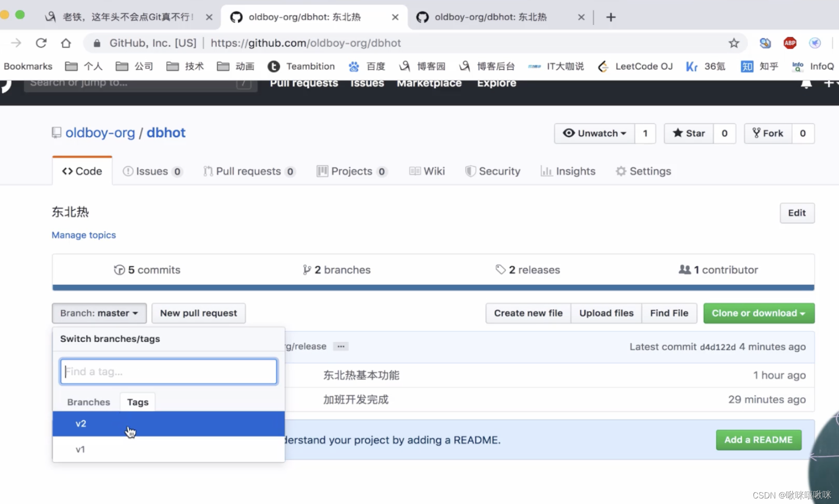The width and height of the screenshot is (839, 504).
Task: Select the Tags tab in dropdown
Action: point(138,402)
